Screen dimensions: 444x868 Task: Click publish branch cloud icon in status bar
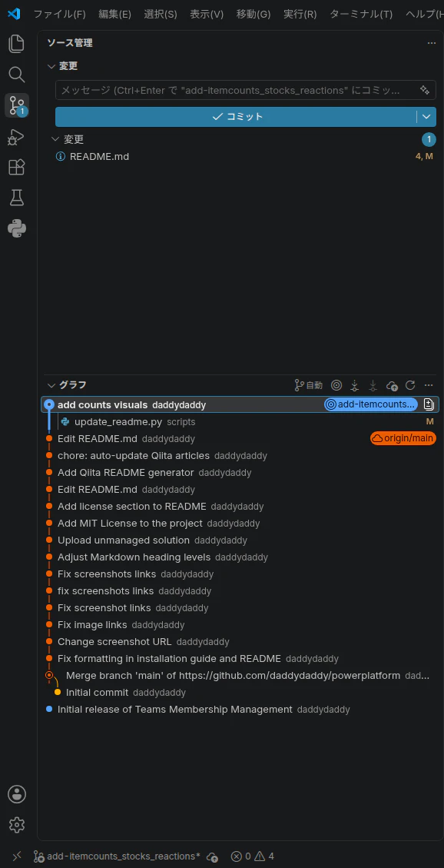212,856
